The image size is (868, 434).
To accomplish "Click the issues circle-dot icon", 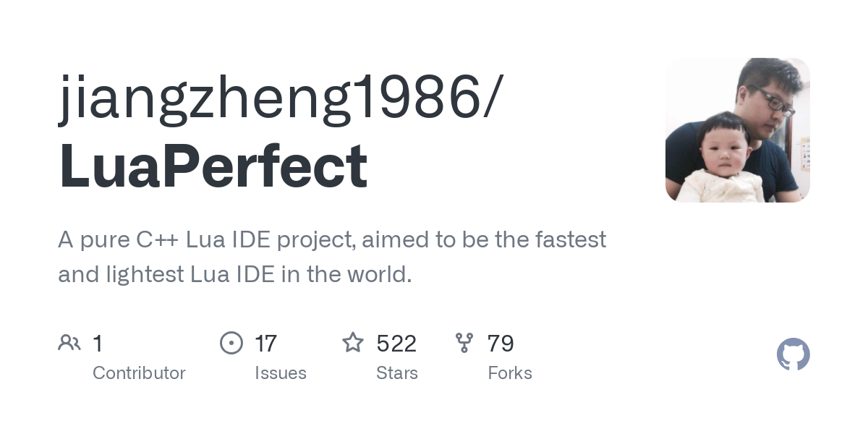I will pyautogui.click(x=231, y=343).
